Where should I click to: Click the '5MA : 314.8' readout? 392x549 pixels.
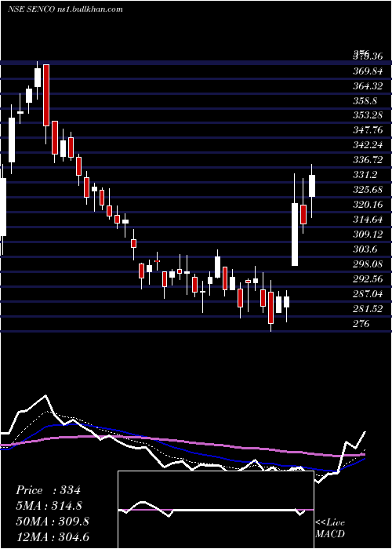coord(50,506)
